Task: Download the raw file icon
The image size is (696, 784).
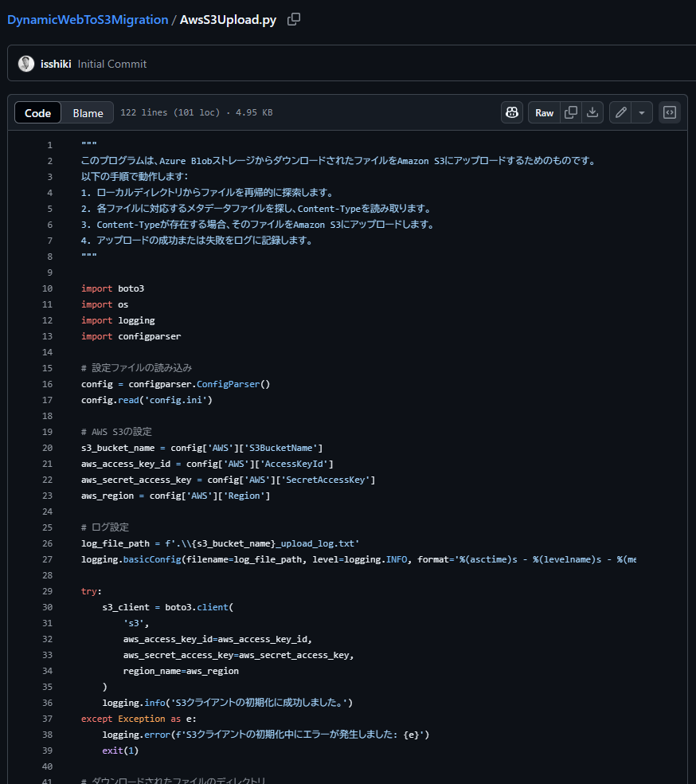Action: click(592, 112)
